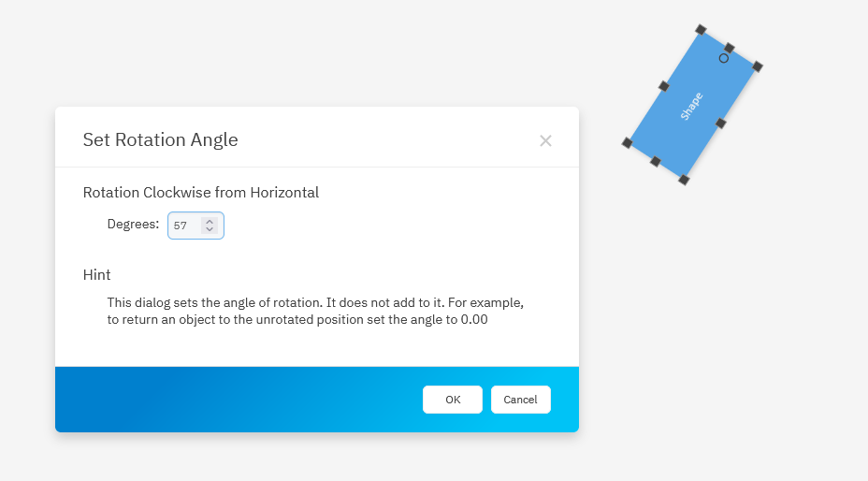
Task: Click the midpoint handle on shape's bottom short edge
Action: 655,162
